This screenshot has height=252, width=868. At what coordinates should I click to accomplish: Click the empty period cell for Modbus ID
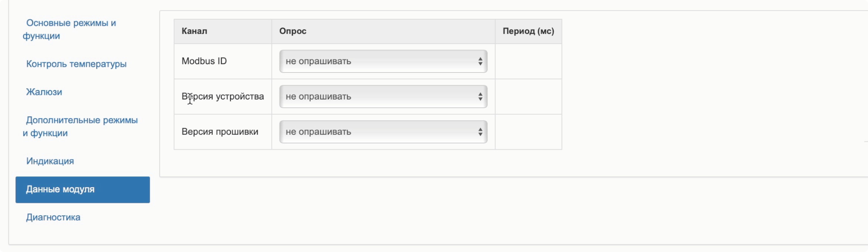(528, 61)
